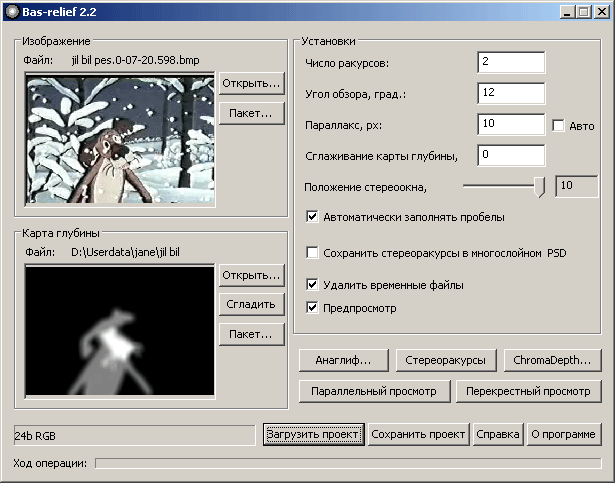This screenshot has height=483, width=615.
Task: Click the Bas-relief app icon in title bar
Action: (12, 12)
